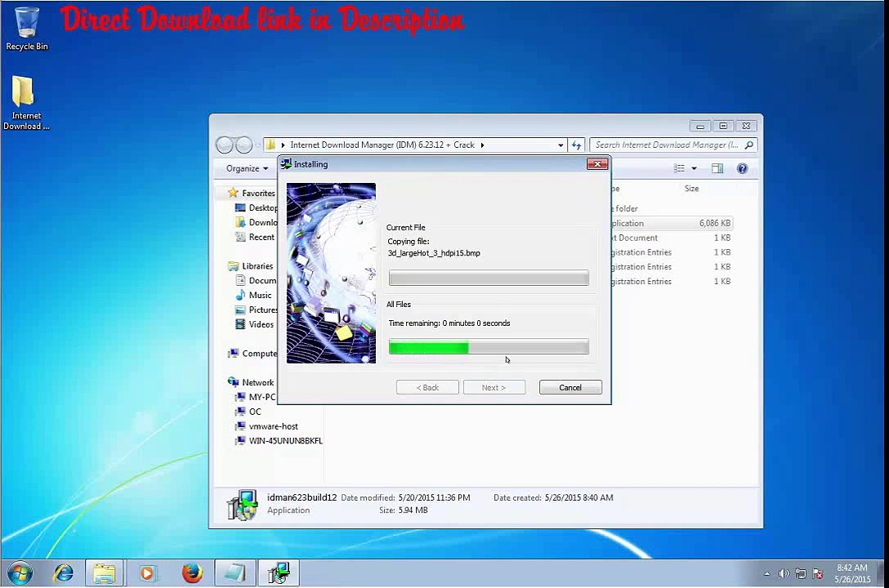Viewport: 889px width, 588px height.
Task: Click the Explorer forward navigation arrow
Action: [243, 145]
